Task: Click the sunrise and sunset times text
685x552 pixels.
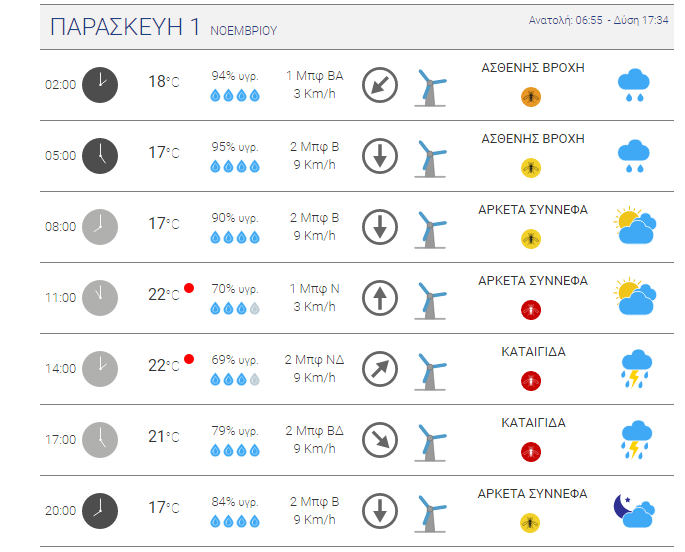Action: point(599,20)
